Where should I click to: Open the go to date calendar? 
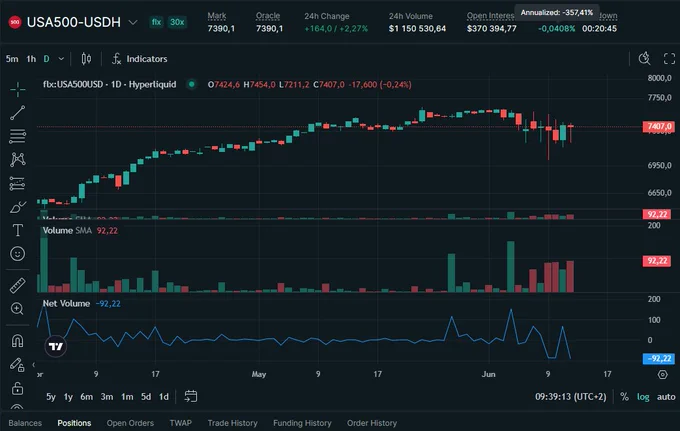pyautogui.click(x=190, y=396)
